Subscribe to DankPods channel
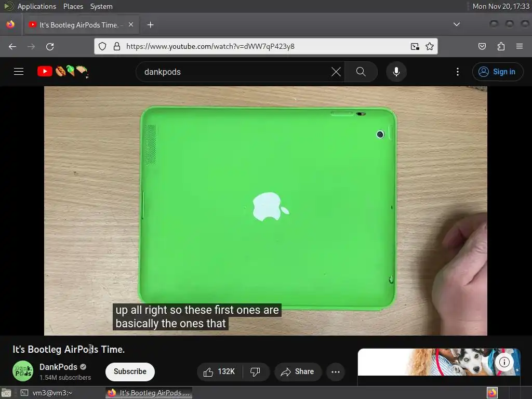Image resolution: width=532 pixels, height=399 pixels. click(130, 372)
